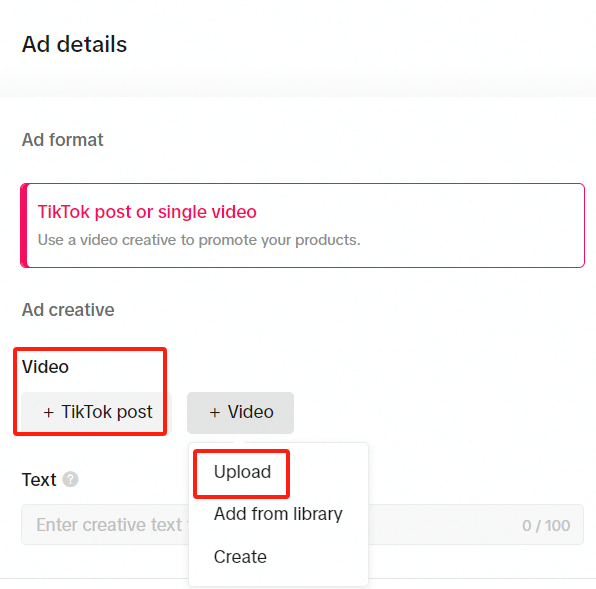Click the dropdown menu's pointer below + Video
The image size is (596, 589).
point(239,441)
